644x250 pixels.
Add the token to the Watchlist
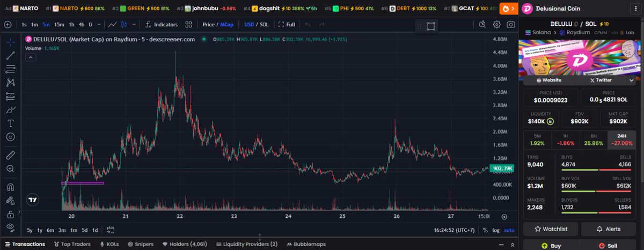click(551, 229)
